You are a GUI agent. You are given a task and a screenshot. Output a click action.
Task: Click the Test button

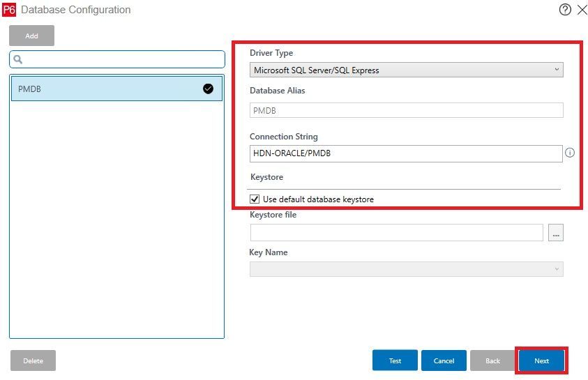395,360
